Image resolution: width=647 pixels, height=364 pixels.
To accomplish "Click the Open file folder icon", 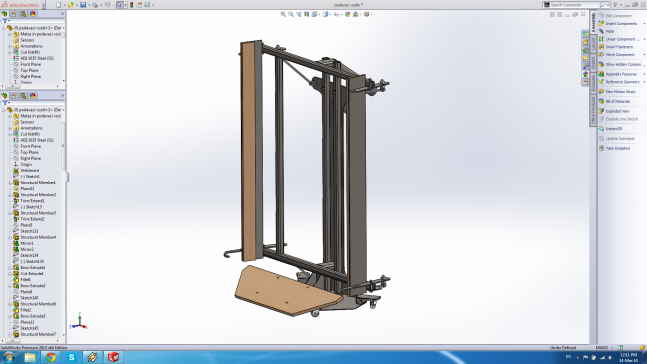I will (71, 5).
